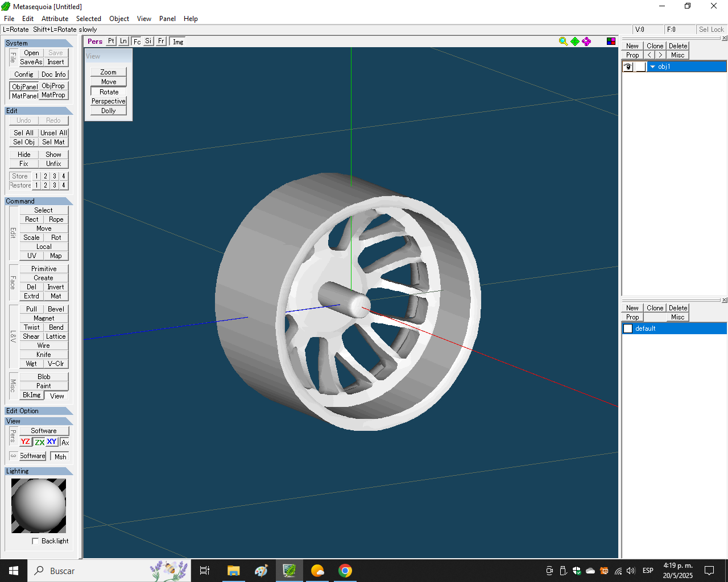
Task: Click the green pan view icon
Action: pyautogui.click(x=575, y=41)
